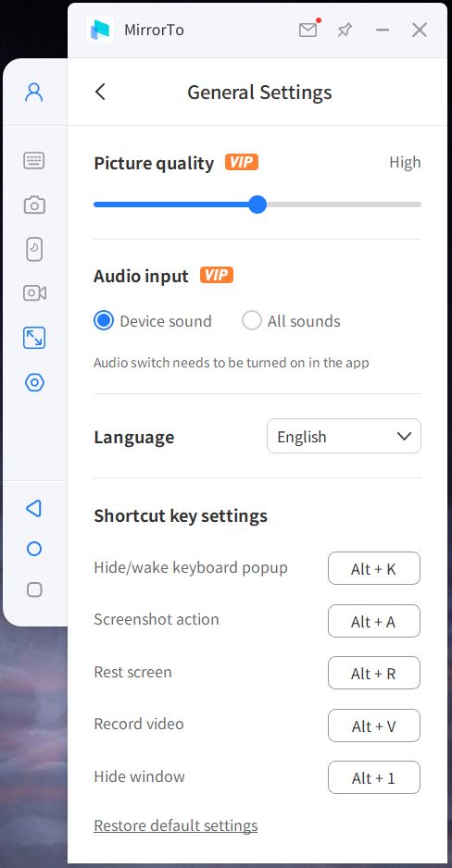This screenshot has height=868, width=452.
Task: Toggle fullscreen with expand arrows icon
Action: click(x=33, y=338)
